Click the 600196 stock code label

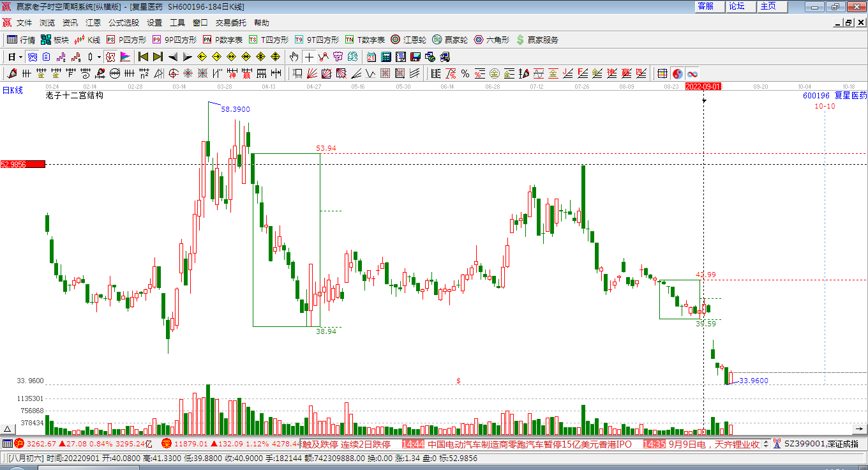coord(816,95)
